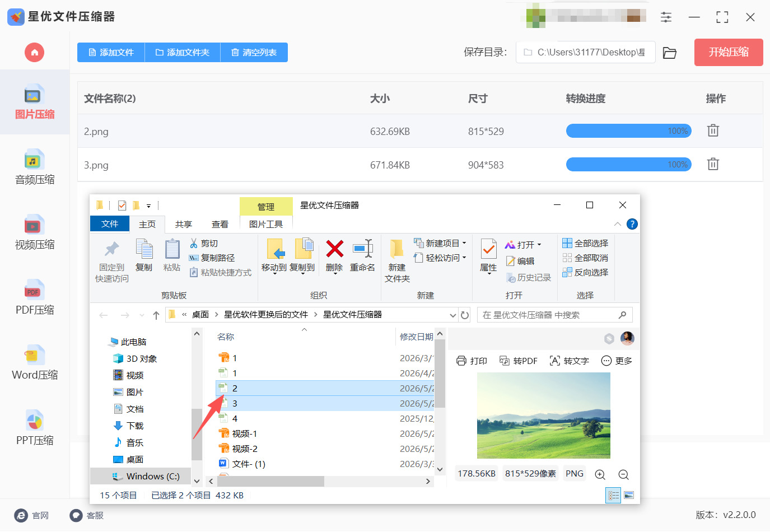Click the Explorer search box
Viewport: 770px width, 532px height.
(554, 315)
